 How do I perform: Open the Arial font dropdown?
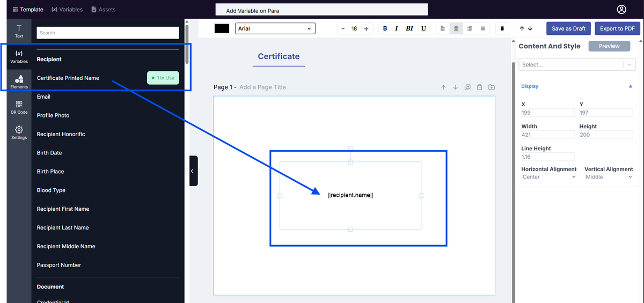[275, 28]
